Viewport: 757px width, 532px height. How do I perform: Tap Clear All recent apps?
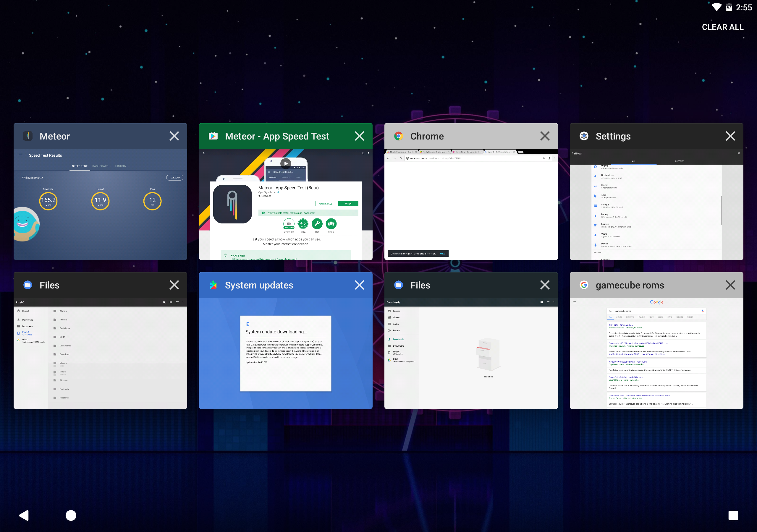[722, 27]
